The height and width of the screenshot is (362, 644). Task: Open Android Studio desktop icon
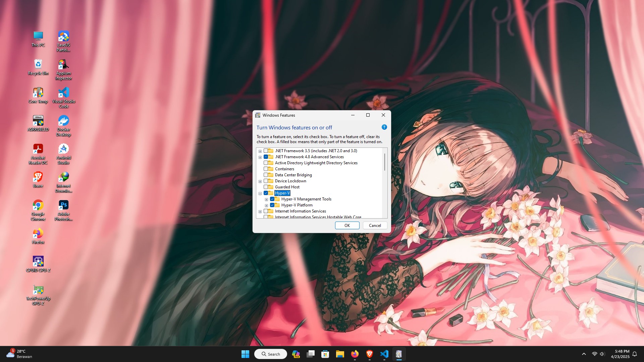(x=63, y=149)
